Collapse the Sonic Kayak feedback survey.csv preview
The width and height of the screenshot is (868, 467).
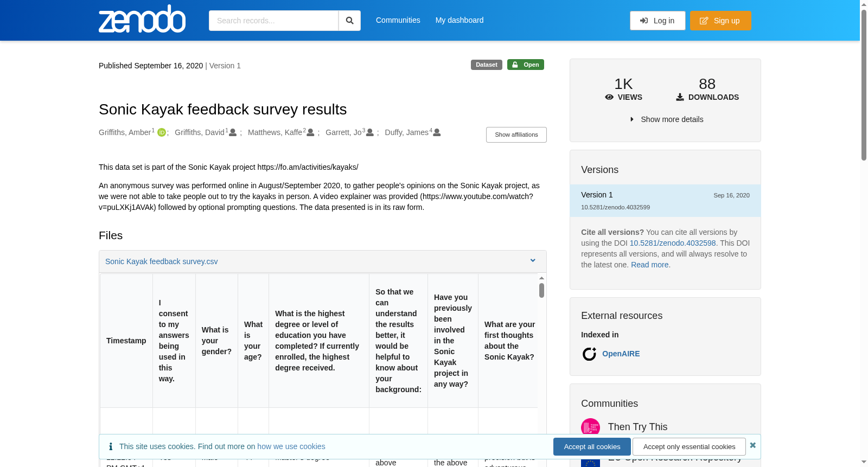(x=533, y=261)
